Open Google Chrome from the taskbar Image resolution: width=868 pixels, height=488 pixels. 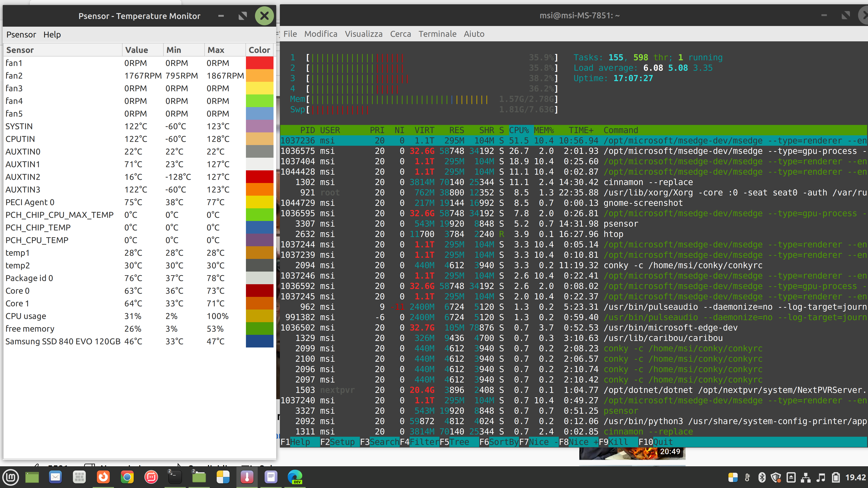127,477
